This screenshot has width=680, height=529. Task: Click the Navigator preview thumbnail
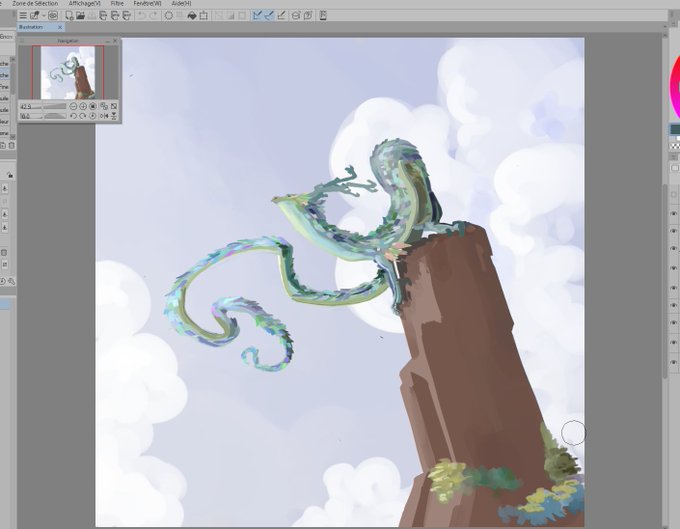[x=68, y=72]
